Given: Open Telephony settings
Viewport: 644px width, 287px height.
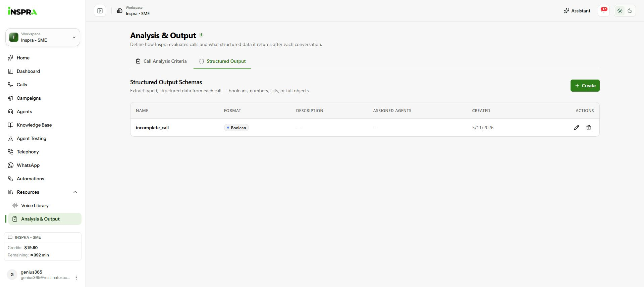Looking at the screenshot, I should click(x=43, y=152).
